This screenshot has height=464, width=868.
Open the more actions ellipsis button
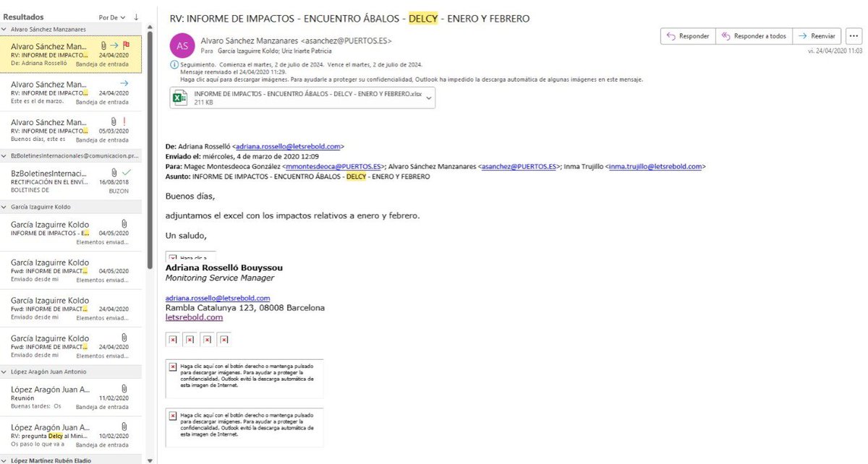pyautogui.click(x=853, y=35)
